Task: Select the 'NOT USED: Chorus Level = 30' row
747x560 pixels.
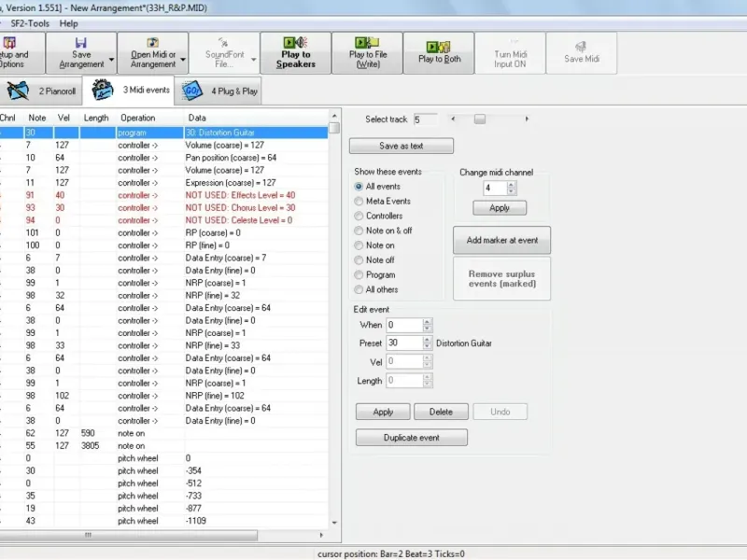Action: [x=164, y=207]
